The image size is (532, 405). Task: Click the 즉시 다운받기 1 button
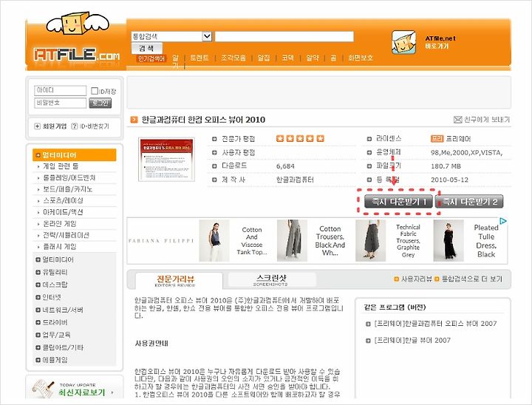click(x=399, y=202)
